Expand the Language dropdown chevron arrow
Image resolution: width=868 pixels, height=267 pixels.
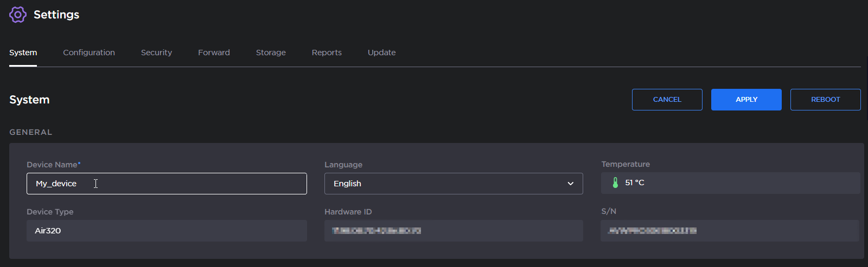(x=570, y=184)
